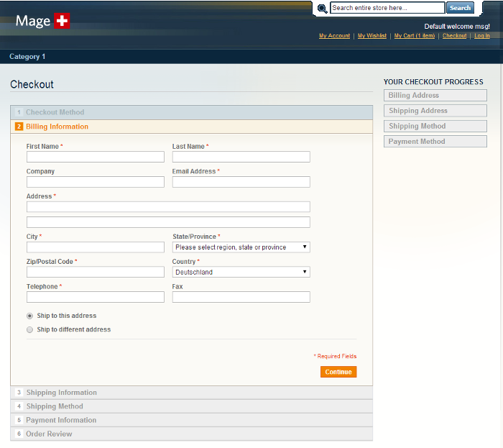This screenshot has height=448, width=503.
Task: Select the Ship to different address option
Action: [30, 330]
